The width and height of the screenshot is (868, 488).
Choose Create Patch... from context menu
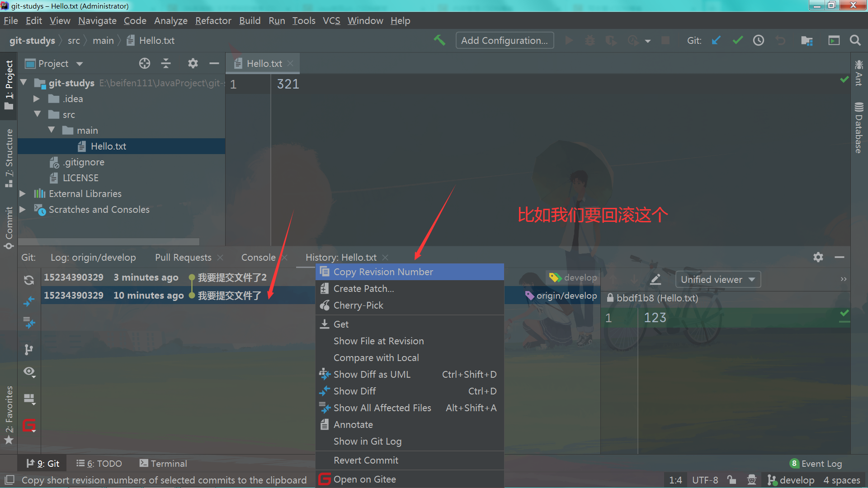[x=410, y=288]
